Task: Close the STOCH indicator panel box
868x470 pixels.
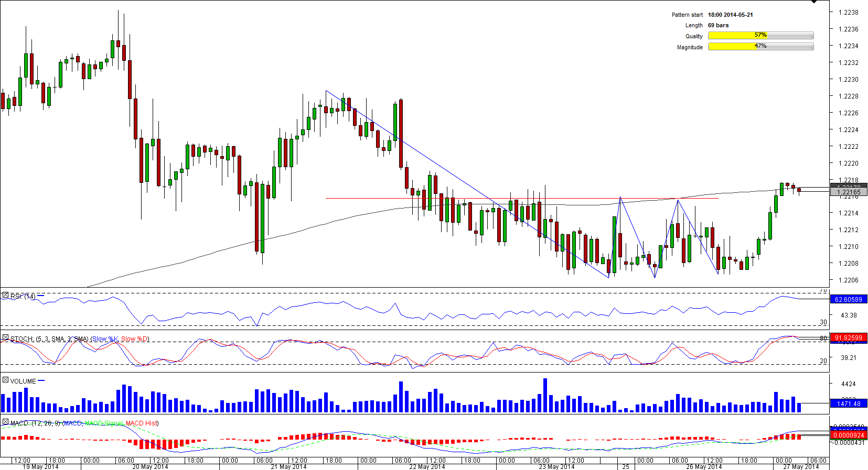Action: [5, 338]
